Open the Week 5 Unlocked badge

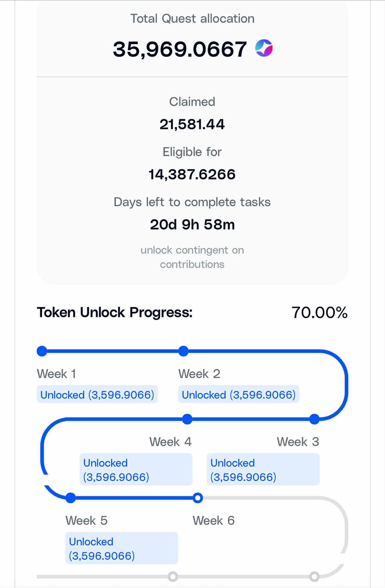point(122,548)
